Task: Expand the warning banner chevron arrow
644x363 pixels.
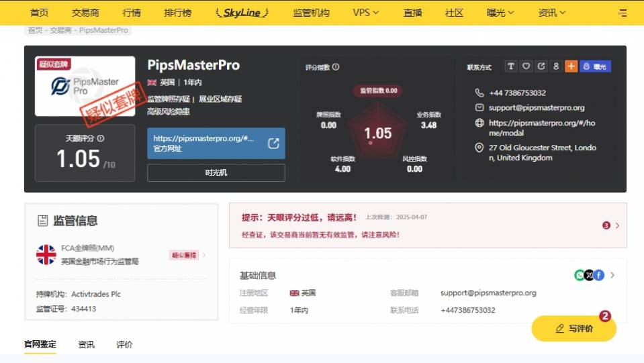Action: point(617,225)
